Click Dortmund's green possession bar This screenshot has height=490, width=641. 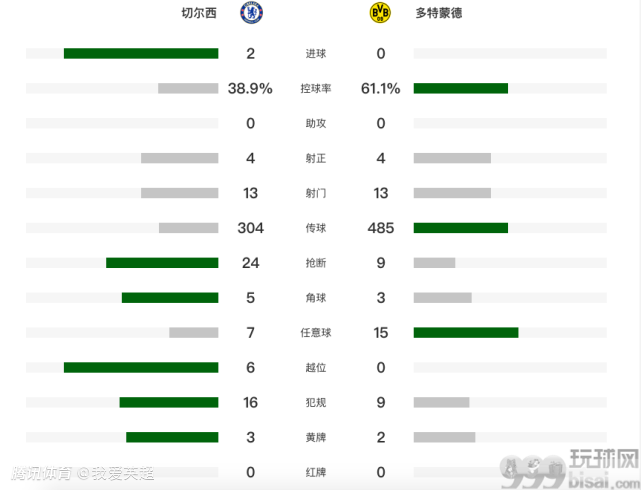point(461,88)
